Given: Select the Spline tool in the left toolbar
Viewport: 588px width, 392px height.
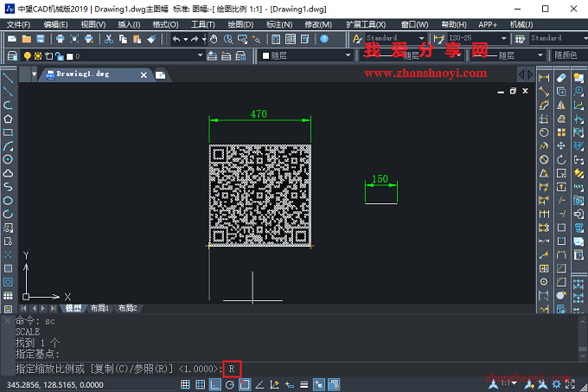Looking at the screenshot, I should 8,187.
